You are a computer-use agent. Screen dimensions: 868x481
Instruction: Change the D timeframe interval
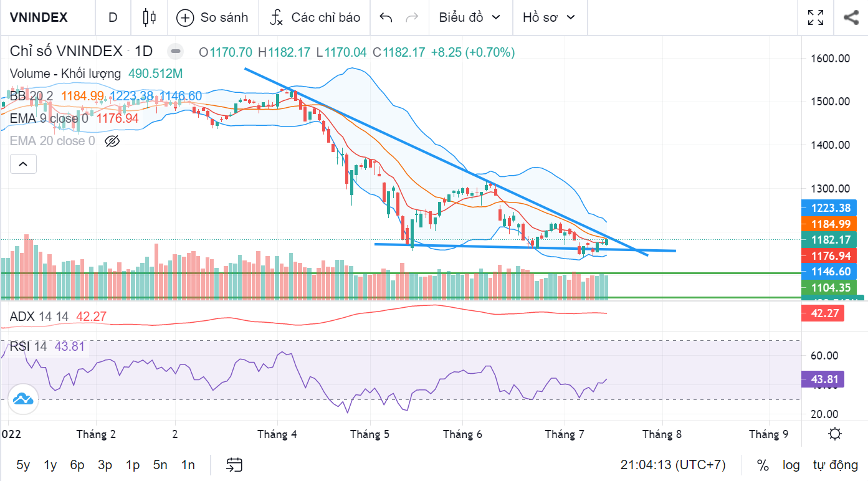coord(113,17)
